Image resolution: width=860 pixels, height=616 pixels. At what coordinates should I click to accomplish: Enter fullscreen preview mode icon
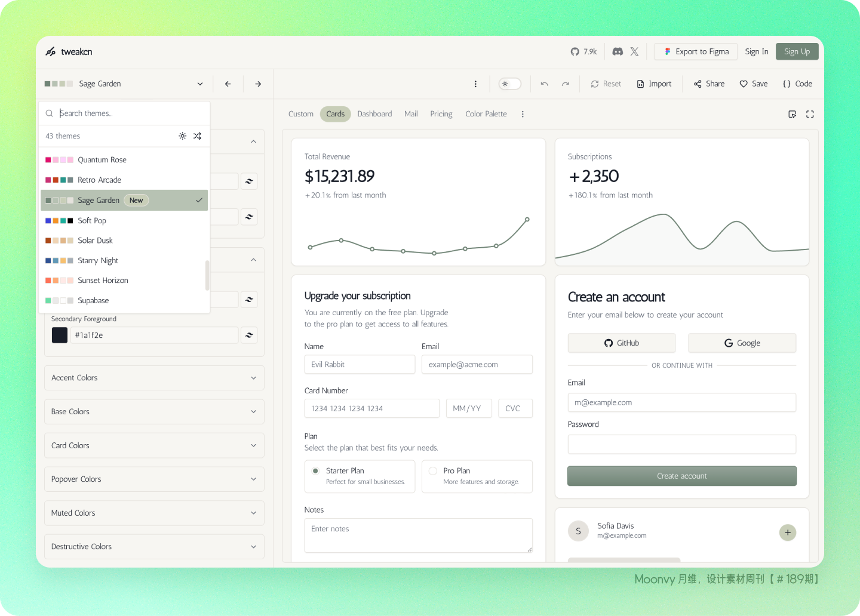coord(810,114)
